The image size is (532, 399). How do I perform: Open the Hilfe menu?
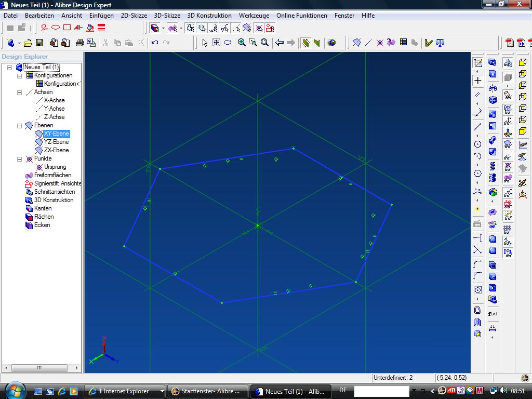[x=368, y=15]
